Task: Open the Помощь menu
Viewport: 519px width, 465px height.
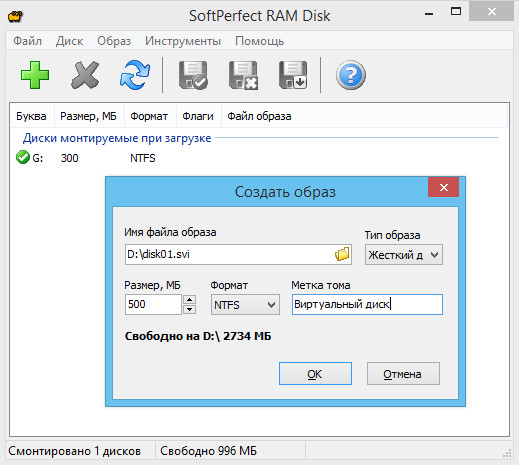Action: pyautogui.click(x=259, y=41)
